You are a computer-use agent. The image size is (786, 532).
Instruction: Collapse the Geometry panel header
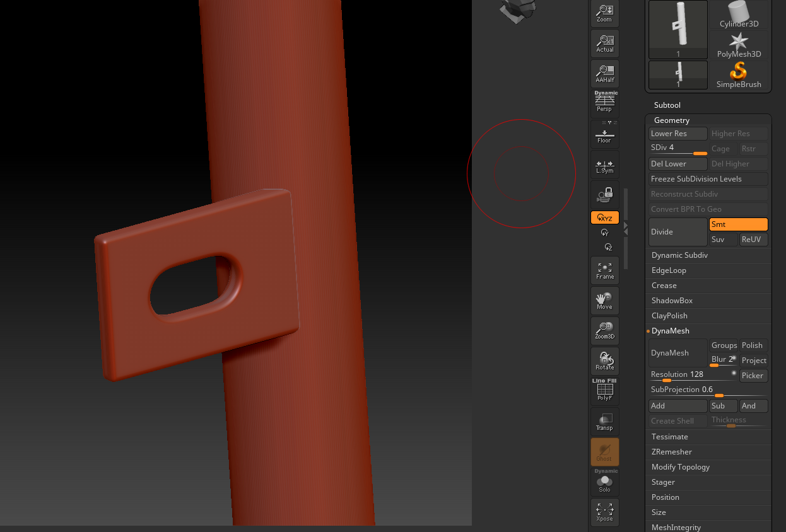(x=671, y=120)
